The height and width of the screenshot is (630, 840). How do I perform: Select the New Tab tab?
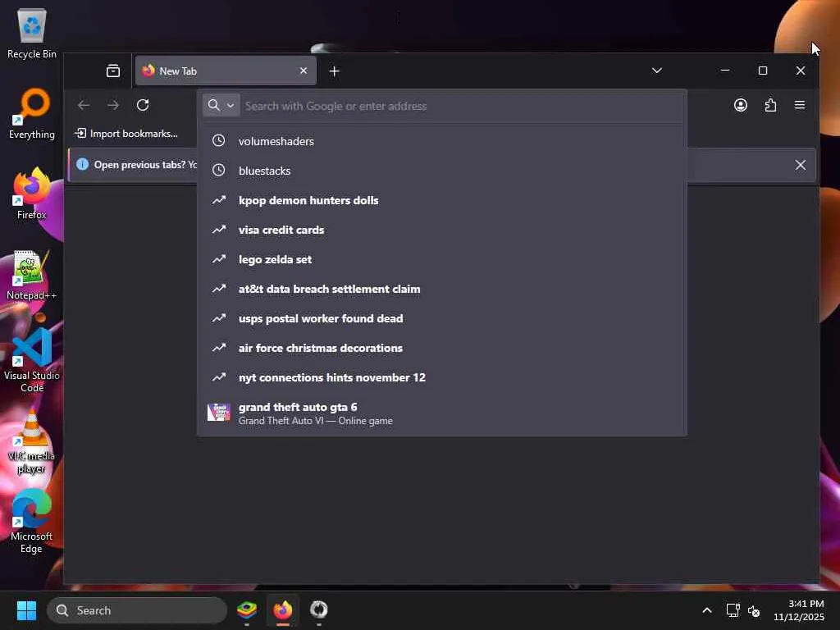[x=226, y=71]
